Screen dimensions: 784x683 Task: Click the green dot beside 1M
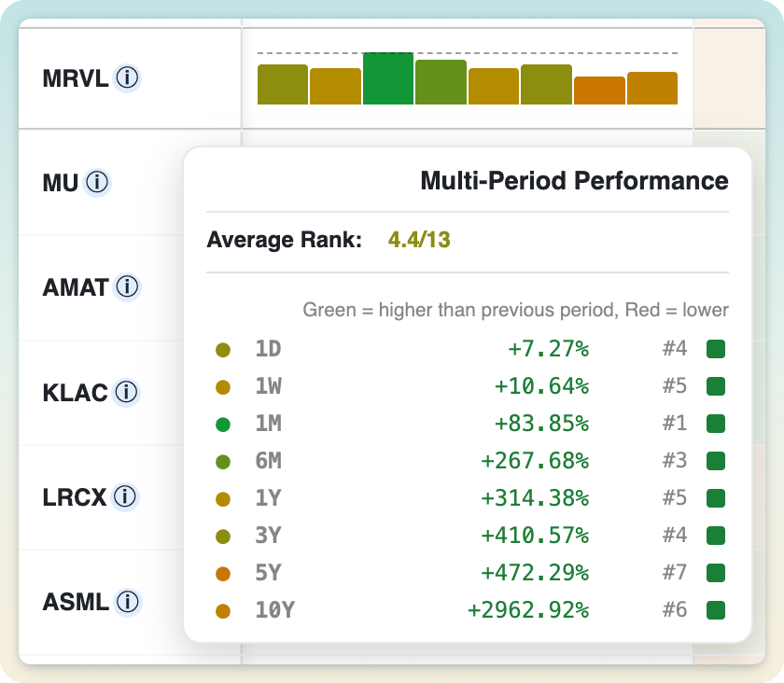(223, 425)
